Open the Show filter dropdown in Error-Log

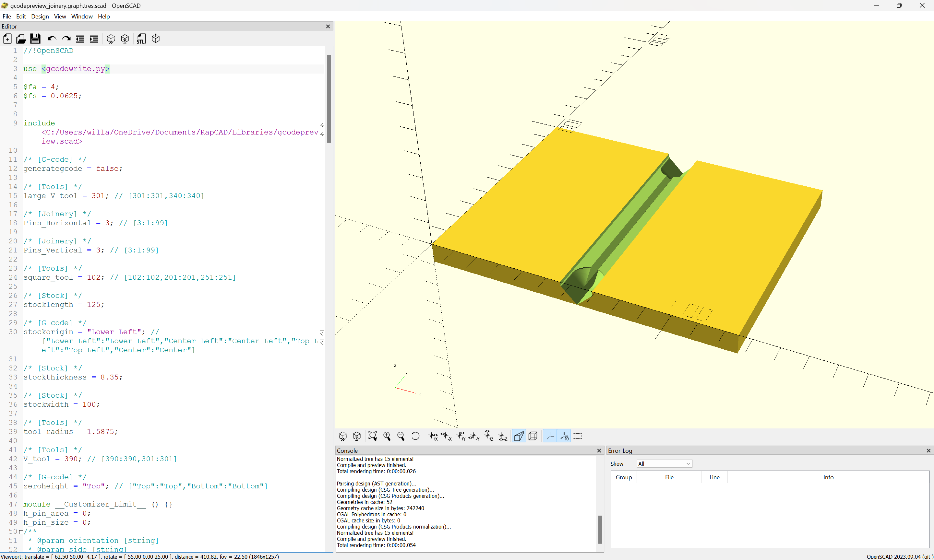pos(664,464)
